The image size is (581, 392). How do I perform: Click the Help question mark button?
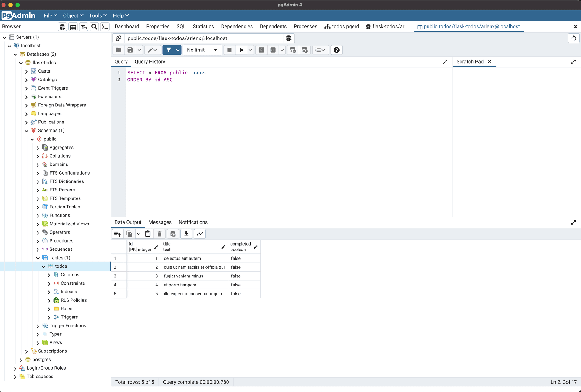pos(336,50)
